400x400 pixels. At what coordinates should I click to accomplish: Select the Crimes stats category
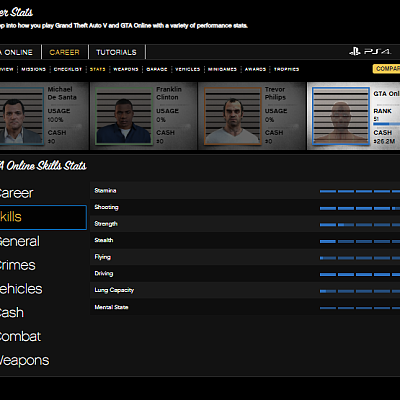click(x=17, y=265)
